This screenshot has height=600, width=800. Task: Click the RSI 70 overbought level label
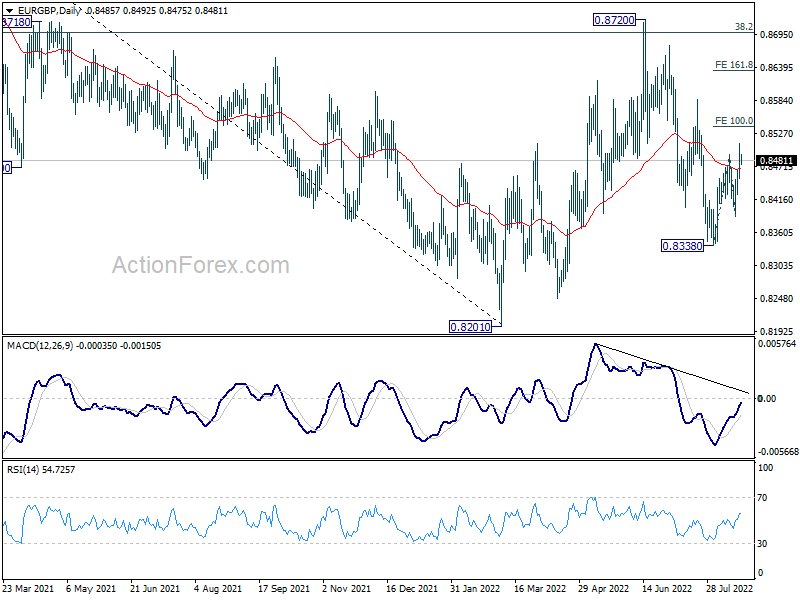[762, 497]
